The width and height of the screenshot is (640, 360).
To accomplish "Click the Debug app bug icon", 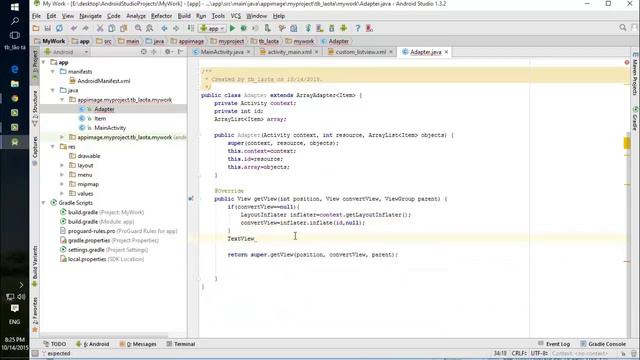I will click(x=244, y=28).
